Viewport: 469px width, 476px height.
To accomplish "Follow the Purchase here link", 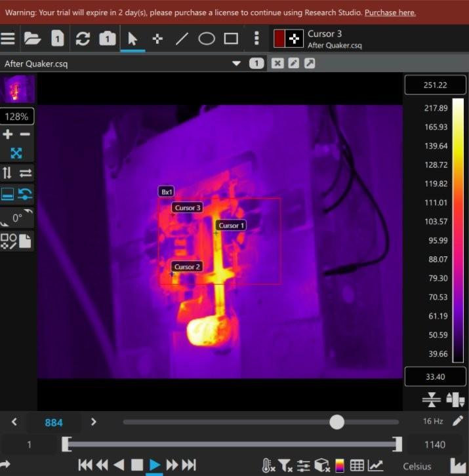I will (x=390, y=12).
